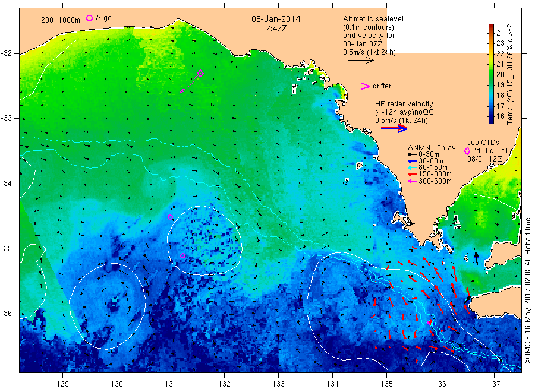
Task: Click the magenta 300-600m ANMN arrow symbol
Action: click(x=412, y=181)
